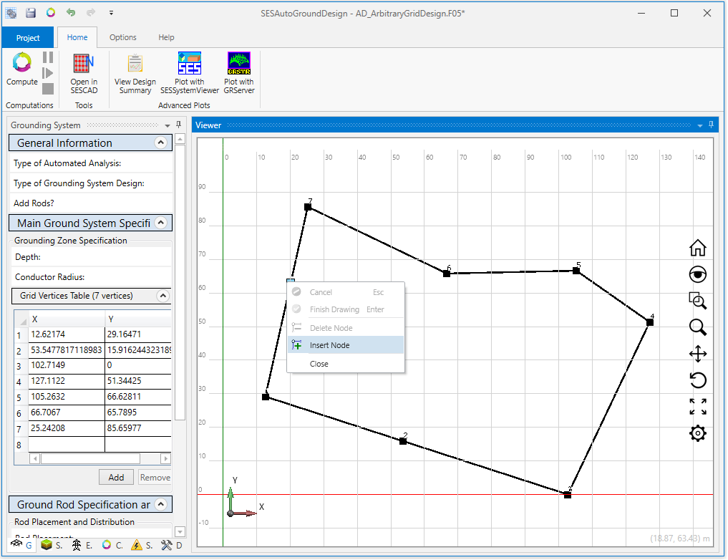Screen dimensions: 728x560
Task: Click the Compute icon in ribbon
Action: point(21,69)
